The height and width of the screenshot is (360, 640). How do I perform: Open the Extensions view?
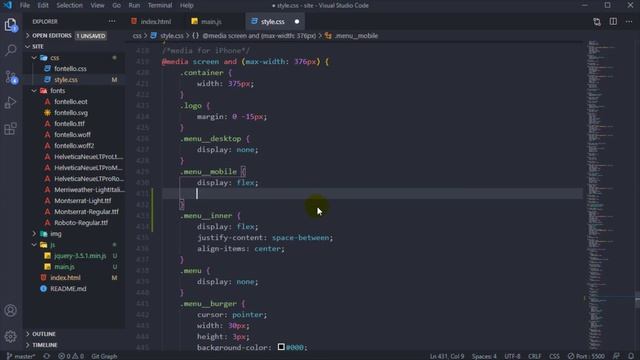click(x=11, y=129)
